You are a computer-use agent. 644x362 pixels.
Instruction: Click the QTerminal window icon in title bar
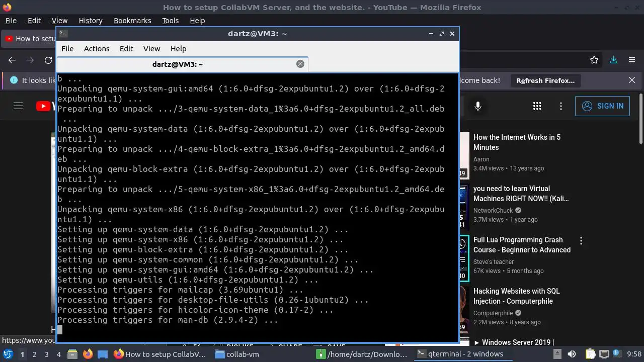63,34
